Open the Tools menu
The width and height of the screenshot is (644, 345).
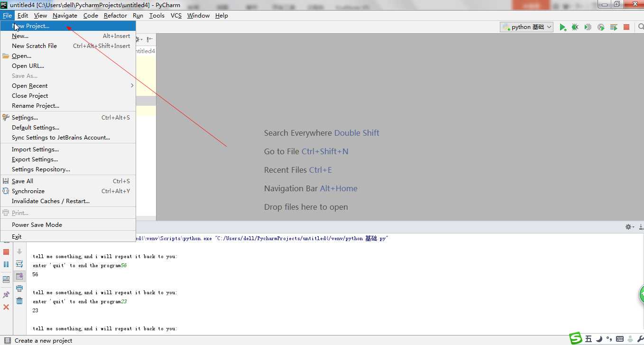pos(157,16)
